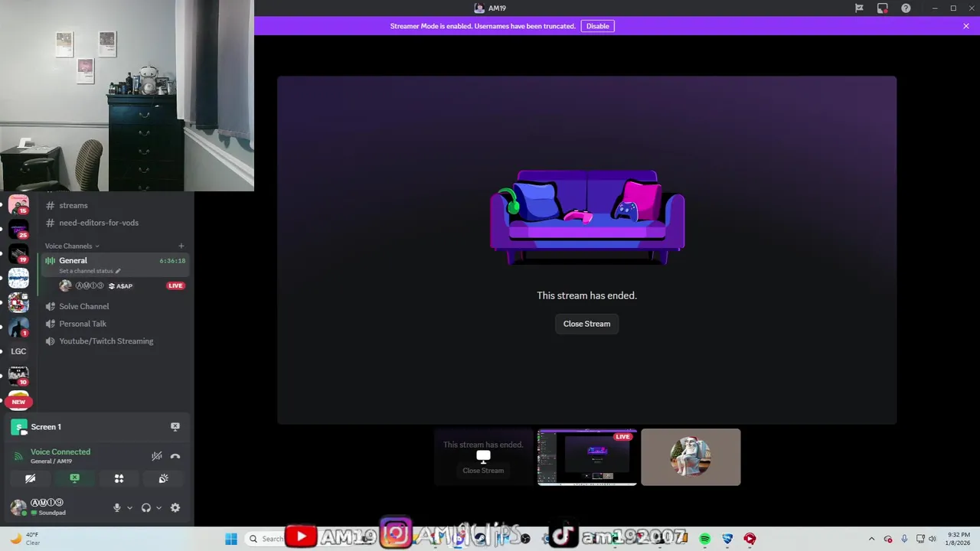Open User Settings gear
This screenshot has width=980, height=551.
pyautogui.click(x=175, y=507)
